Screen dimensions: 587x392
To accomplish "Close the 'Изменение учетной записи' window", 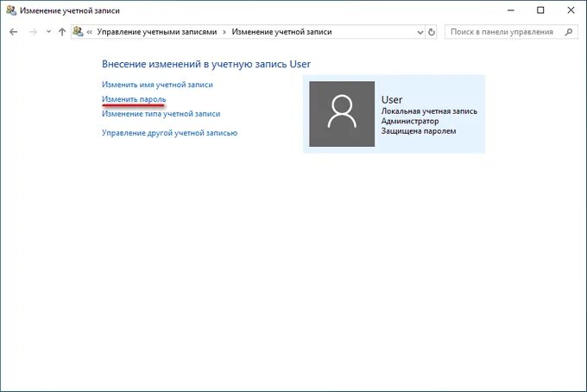I will point(571,10).
